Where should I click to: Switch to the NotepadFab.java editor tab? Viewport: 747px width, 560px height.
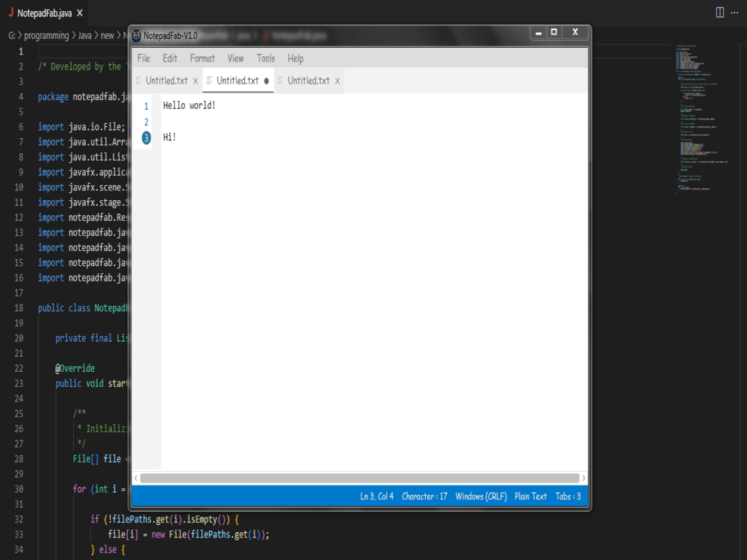(x=45, y=12)
